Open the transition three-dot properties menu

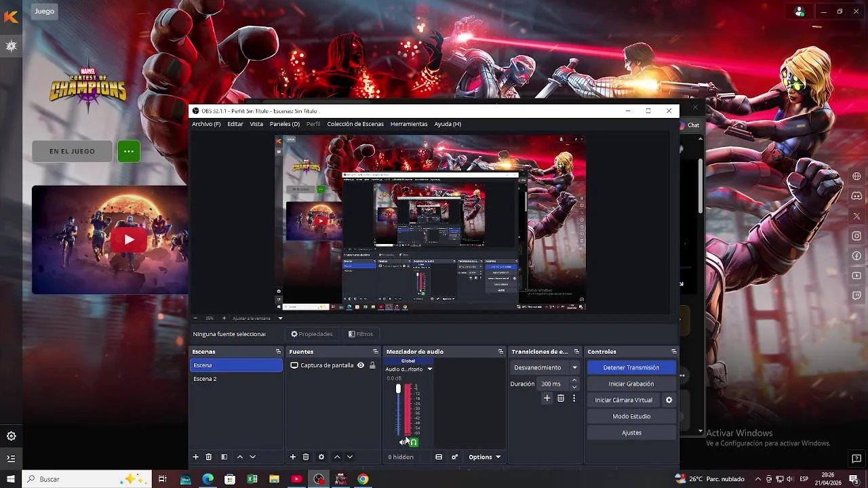coord(574,399)
